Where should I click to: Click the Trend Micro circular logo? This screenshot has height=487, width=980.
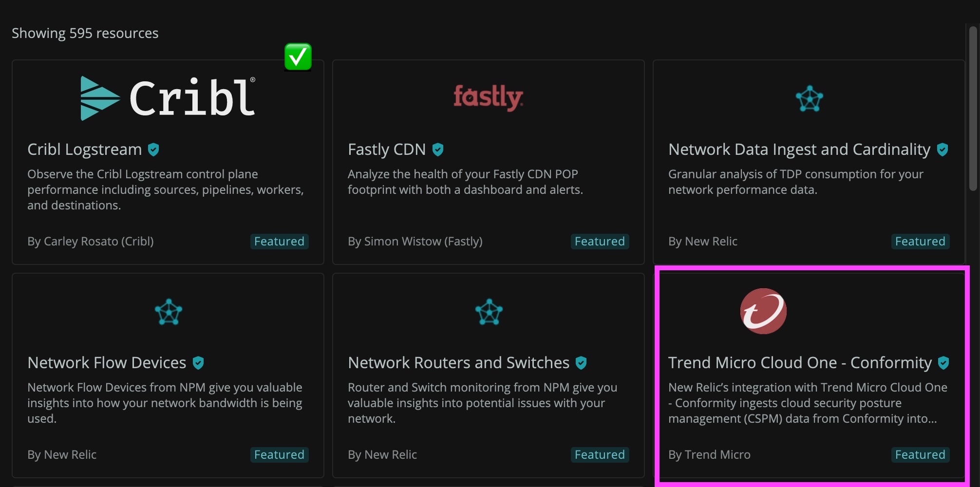[x=762, y=311]
